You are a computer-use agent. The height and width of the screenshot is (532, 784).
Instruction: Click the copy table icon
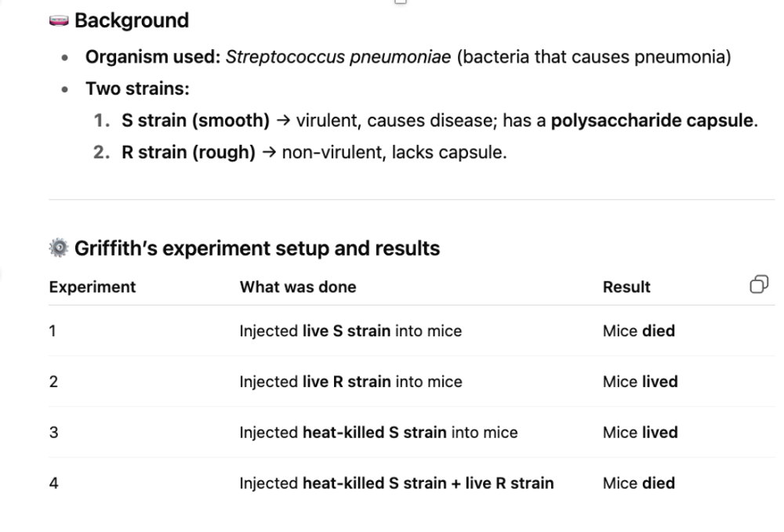759,284
